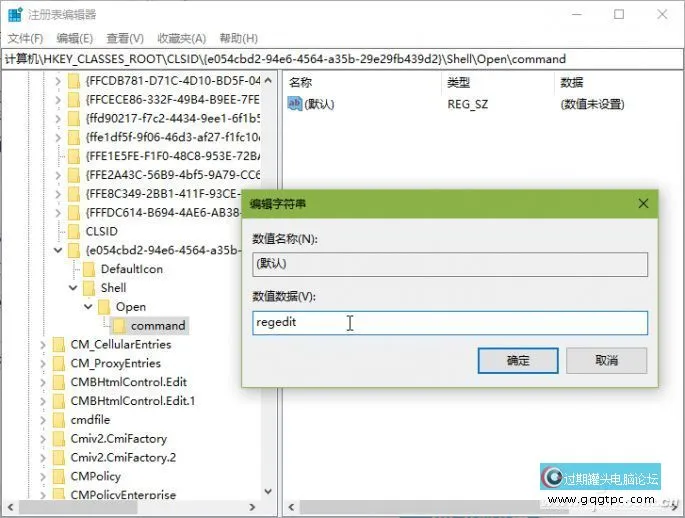Select the CMPolicy folder icon
This screenshot has width=685, height=518.
click(59, 476)
